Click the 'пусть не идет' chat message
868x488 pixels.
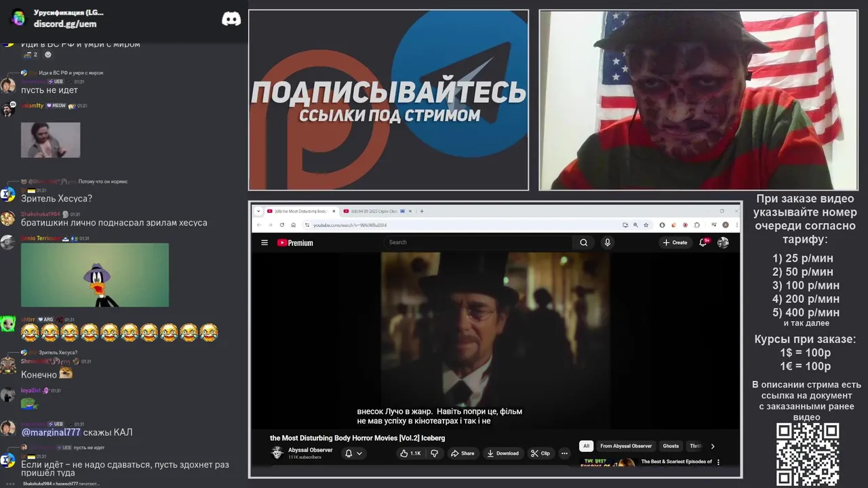50,90
